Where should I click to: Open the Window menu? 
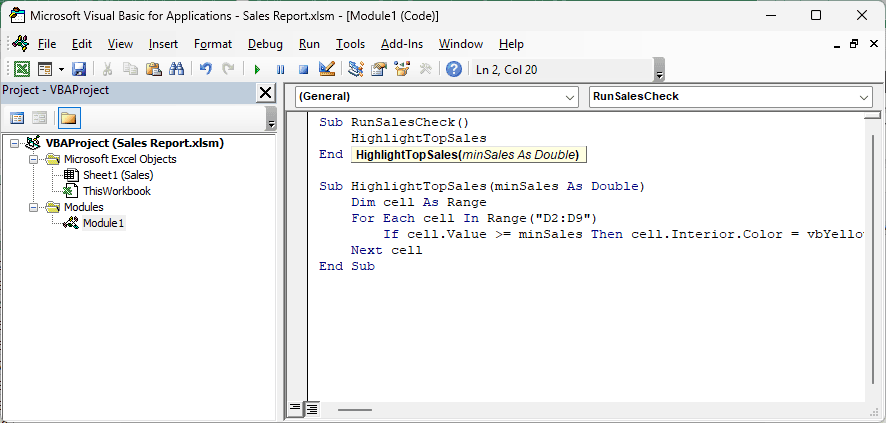461,44
